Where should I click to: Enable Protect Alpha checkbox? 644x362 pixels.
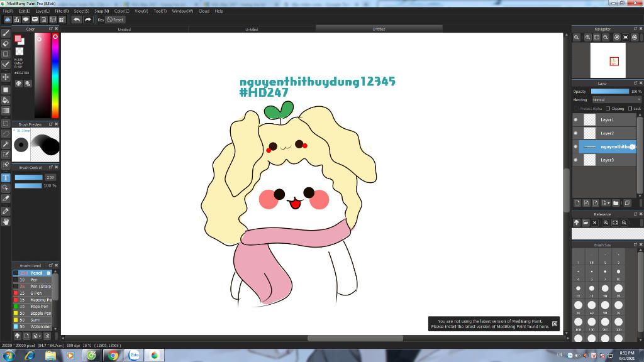576,109
